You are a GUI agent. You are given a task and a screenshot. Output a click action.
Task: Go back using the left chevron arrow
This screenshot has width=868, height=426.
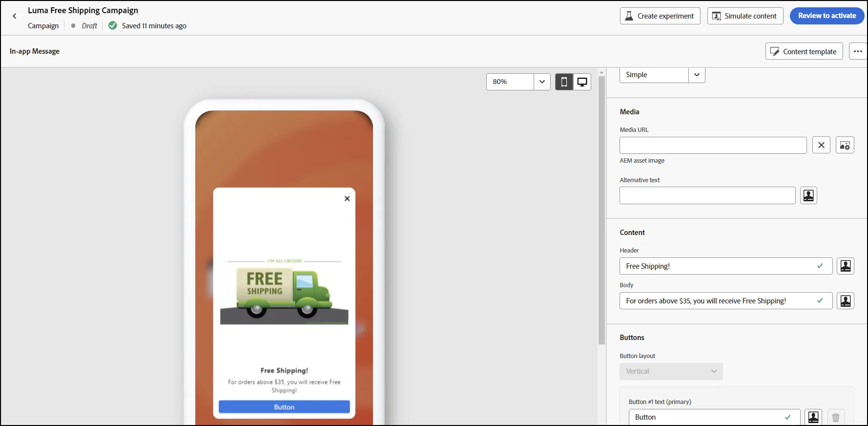point(15,16)
